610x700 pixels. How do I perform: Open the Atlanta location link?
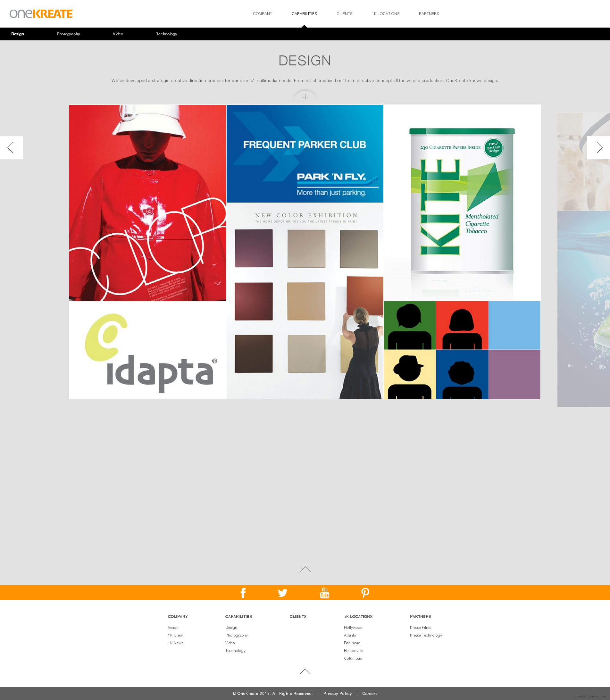350,635
